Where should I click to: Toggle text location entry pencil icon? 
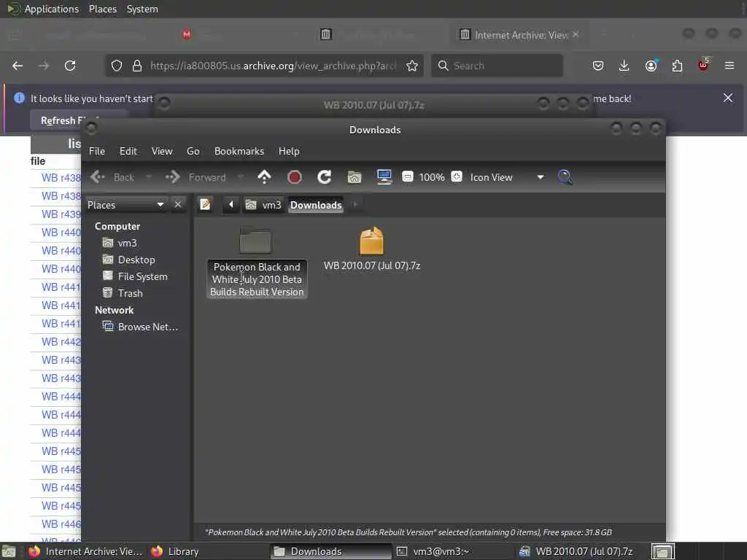click(x=205, y=205)
